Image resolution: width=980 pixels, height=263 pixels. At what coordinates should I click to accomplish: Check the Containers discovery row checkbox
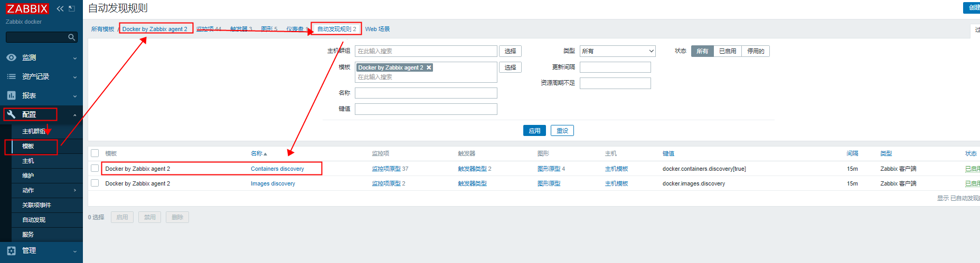(95, 168)
